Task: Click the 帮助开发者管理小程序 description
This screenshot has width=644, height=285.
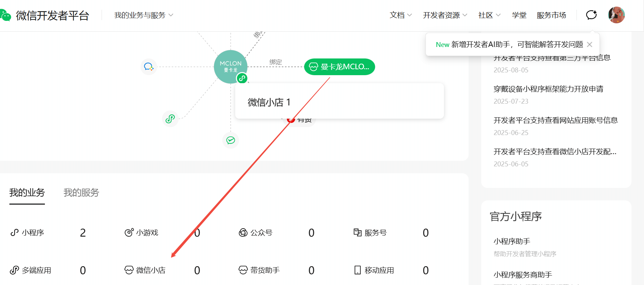Action: [x=525, y=254]
